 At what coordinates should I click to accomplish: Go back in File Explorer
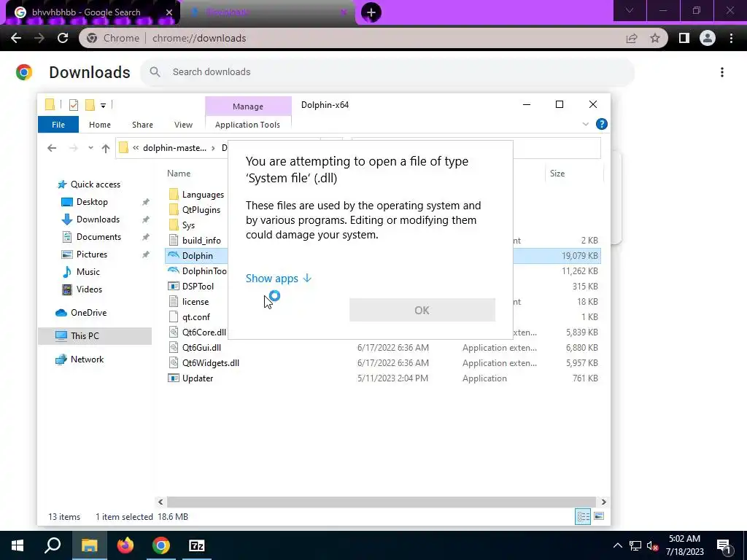coord(52,148)
